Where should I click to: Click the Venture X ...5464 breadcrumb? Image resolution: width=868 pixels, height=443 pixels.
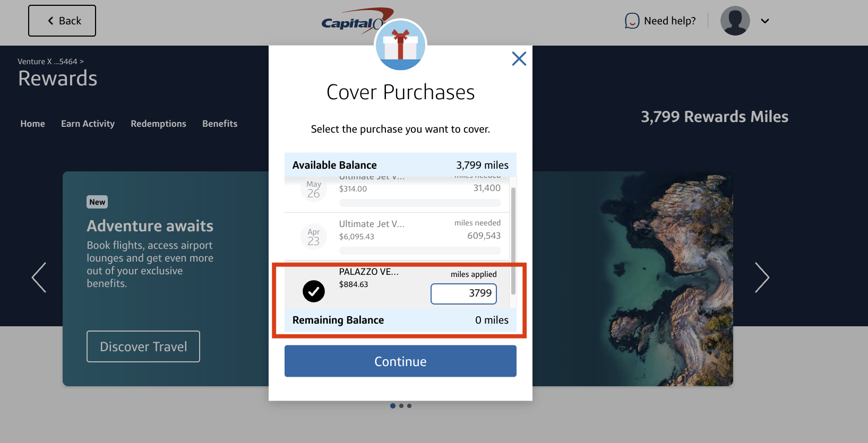click(50, 62)
